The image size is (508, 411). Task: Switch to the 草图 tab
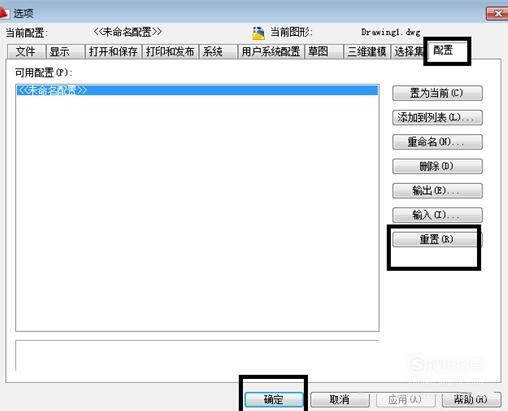(324, 52)
